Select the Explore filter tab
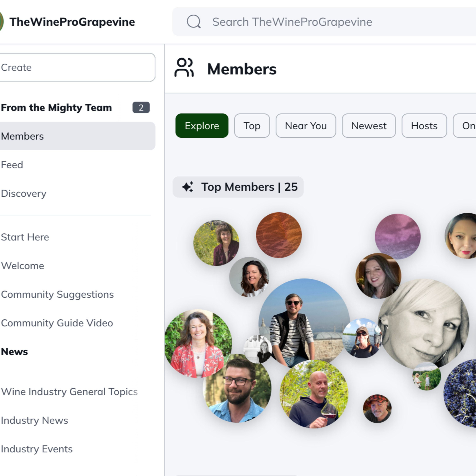 (202, 126)
